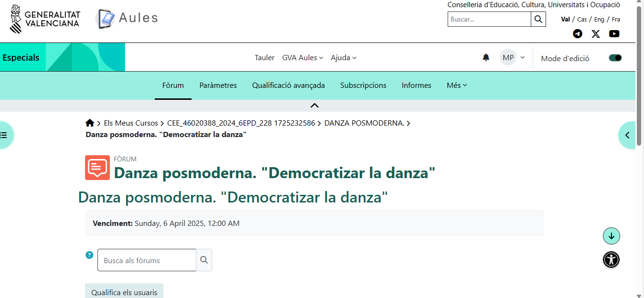Open the accessibility options icon

[x=611, y=259]
